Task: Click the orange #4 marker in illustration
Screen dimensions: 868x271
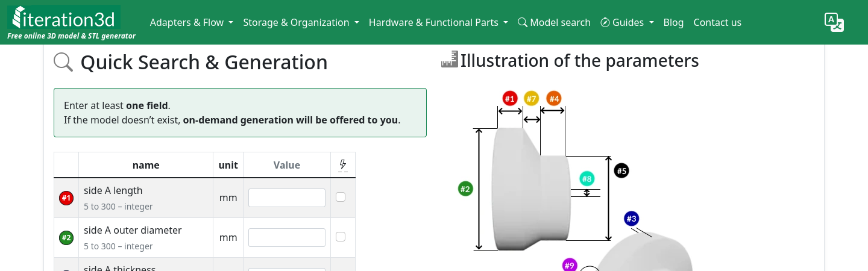Action: click(554, 98)
